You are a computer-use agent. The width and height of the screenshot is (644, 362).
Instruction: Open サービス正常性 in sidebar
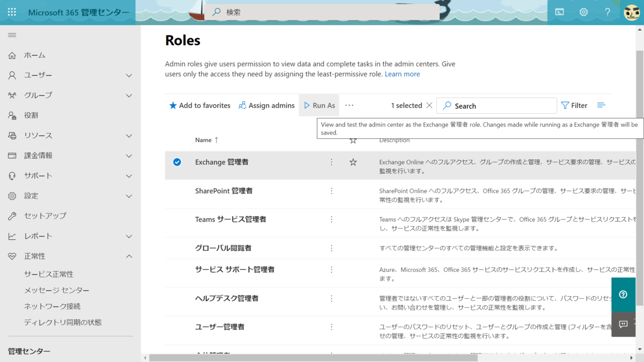pos(49,274)
